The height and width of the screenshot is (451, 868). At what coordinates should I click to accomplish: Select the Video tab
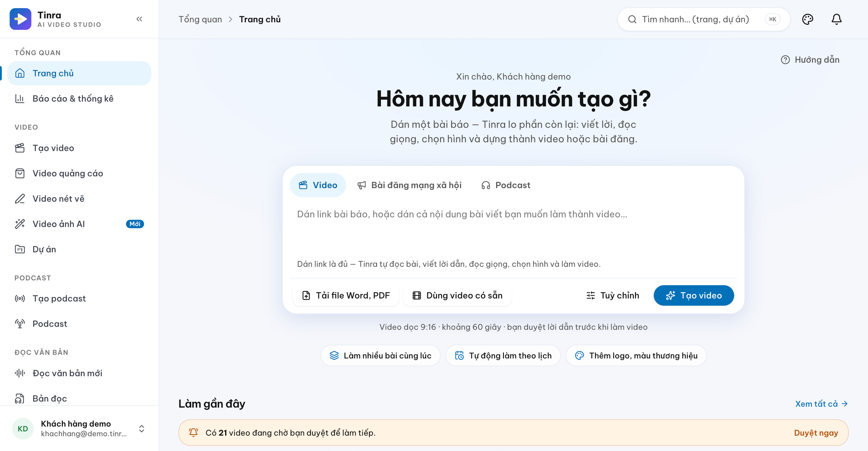[318, 185]
